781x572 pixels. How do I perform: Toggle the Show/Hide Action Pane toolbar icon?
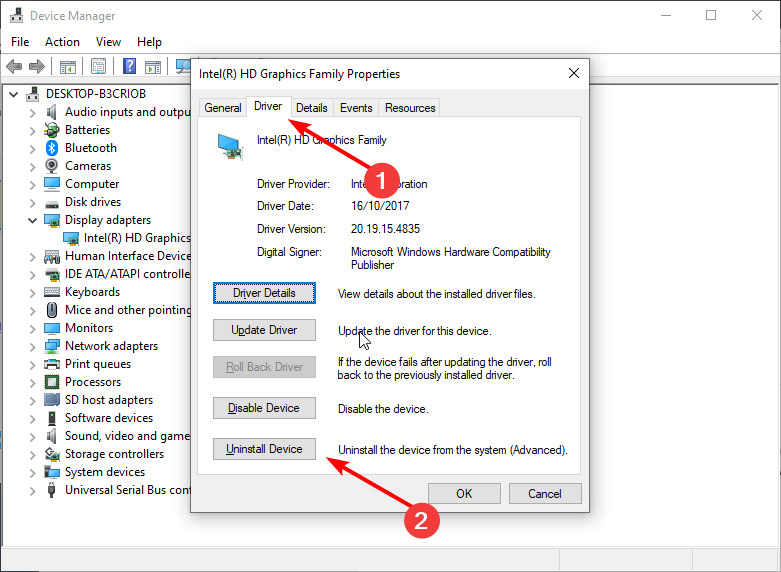coord(153,66)
